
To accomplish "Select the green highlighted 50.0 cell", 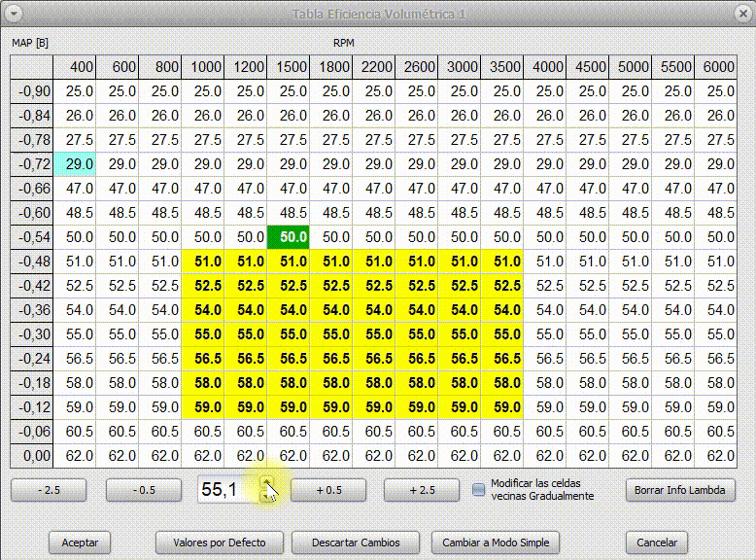I will (x=289, y=237).
